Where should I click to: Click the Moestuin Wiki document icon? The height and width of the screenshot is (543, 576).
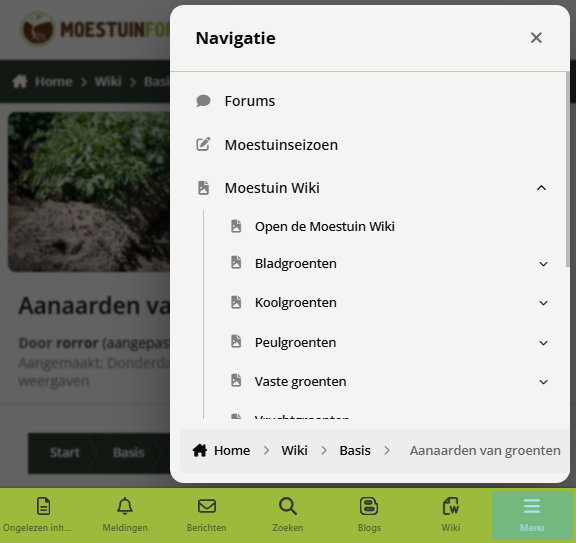pos(203,188)
